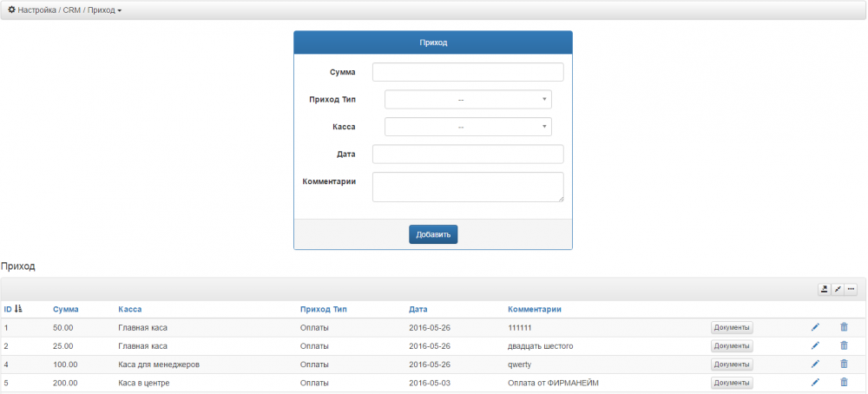This screenshot has width=868, height=394.
Task: Edit the row with comment двадцать шестого
Action: click(x=815, y=346)
